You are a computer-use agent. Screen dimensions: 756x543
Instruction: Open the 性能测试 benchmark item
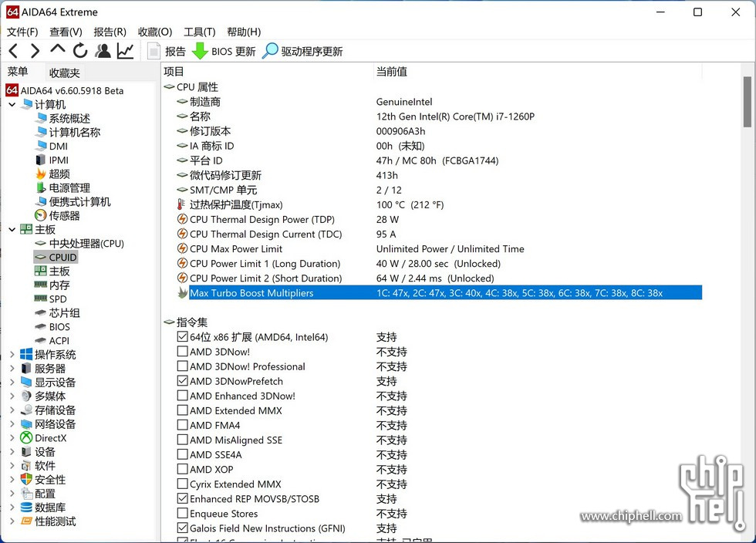[49, 521]
